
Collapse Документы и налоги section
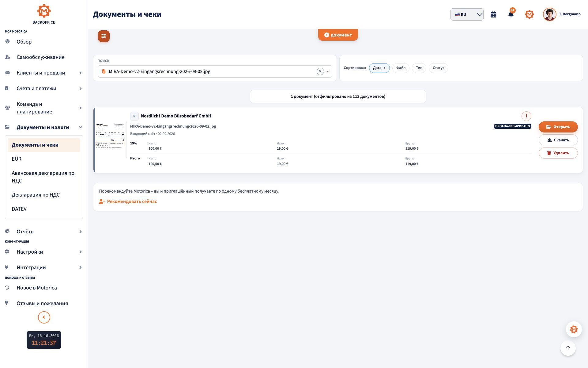tap(44, 127)
